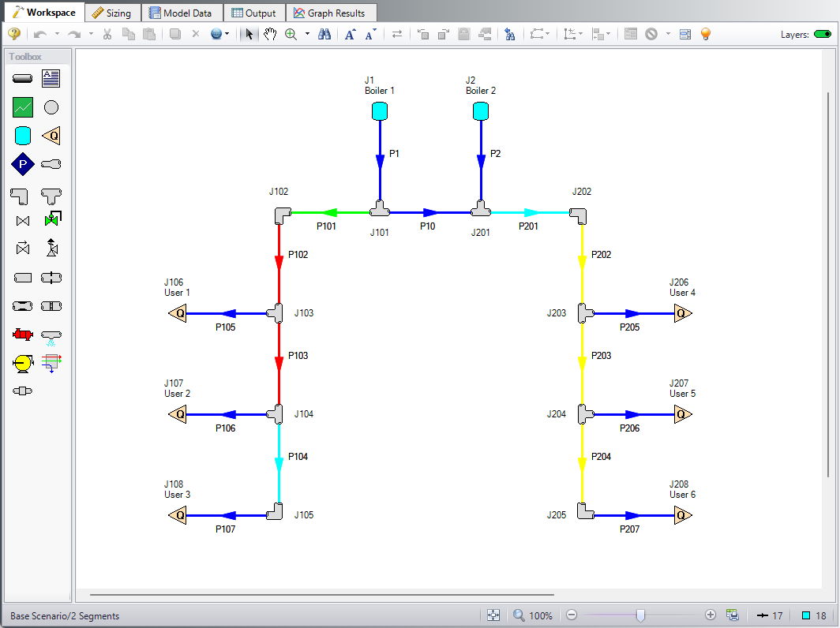The width and height of the screenshot is (840, 628).
Task: Choose the Assigned Flow Q junction in Toolbox
Action: pos(51,136)
